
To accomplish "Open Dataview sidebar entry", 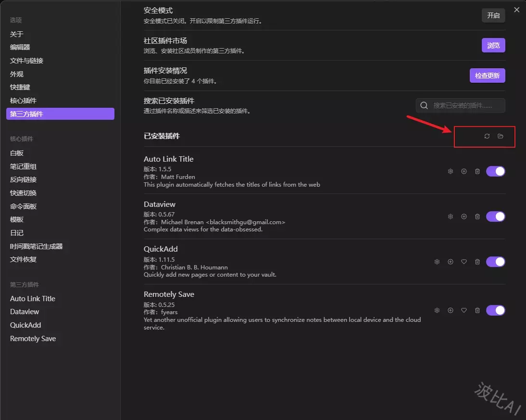I will click(x=61, y=312).
